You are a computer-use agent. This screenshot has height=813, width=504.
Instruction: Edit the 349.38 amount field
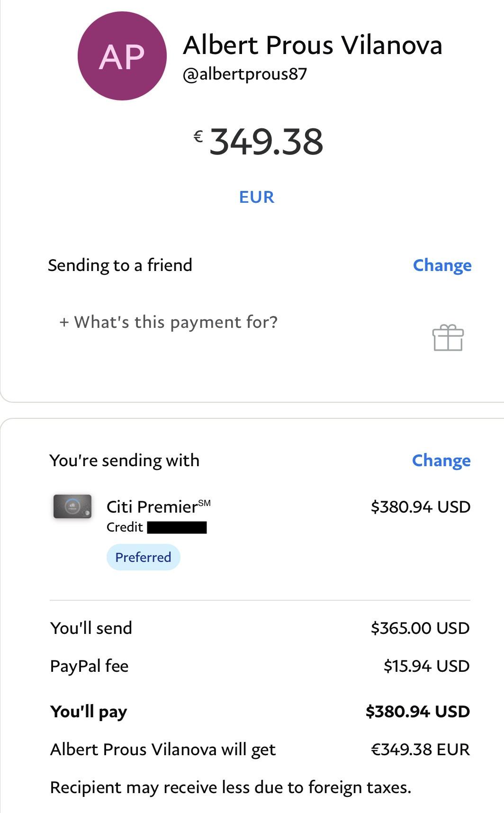coord(266,142)
